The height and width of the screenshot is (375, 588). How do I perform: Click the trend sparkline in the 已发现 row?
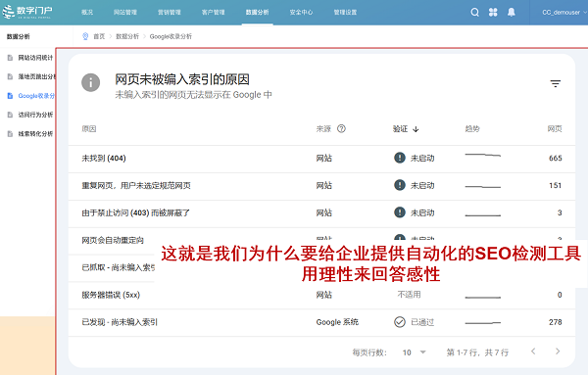(x=482, y=322)
